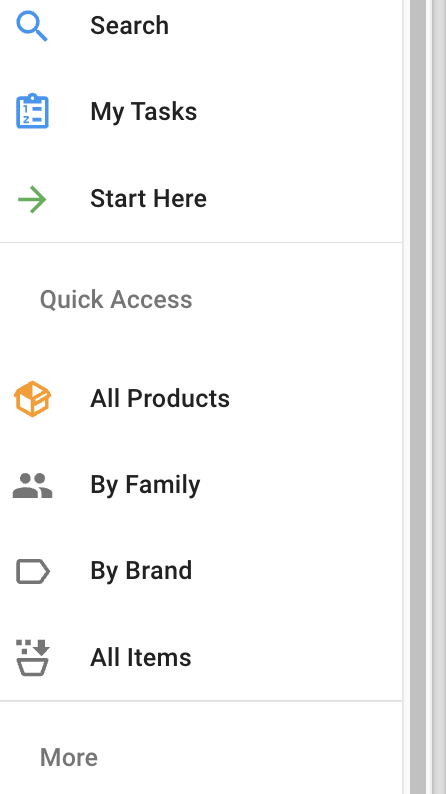Click the My Tasks clipboard icon
This screenshot has width=446, height=794.
click(x=32, y=111)
